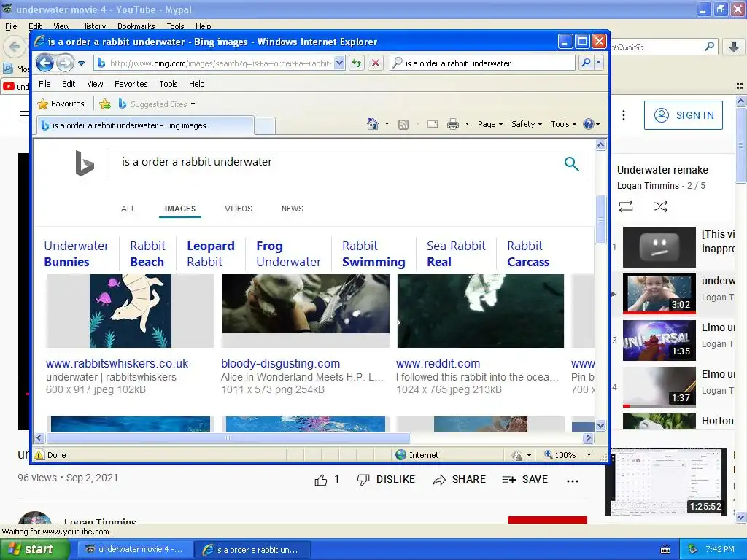Click the IE Back arrow button
The height and width of the screenshot is (560, 747).
pos(44,63)
